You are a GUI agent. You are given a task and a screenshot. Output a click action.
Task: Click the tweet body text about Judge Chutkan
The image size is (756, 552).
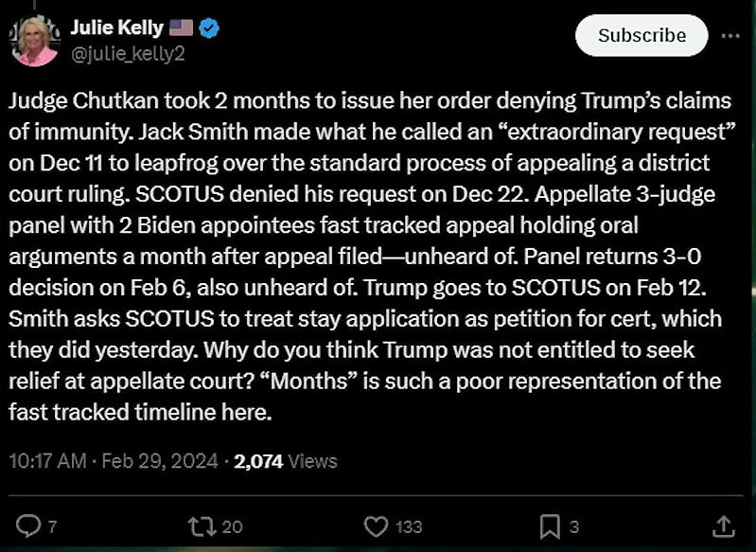pos(371,257)
